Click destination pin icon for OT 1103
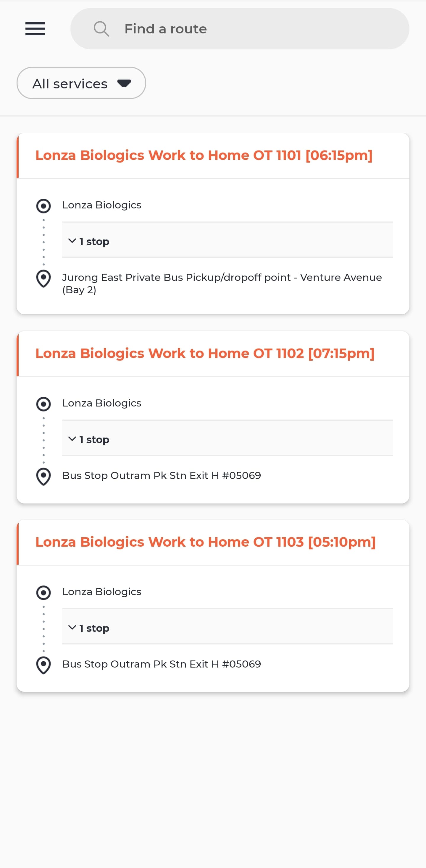Viewport: 426px width, 868px height. (x=43, y=665)
